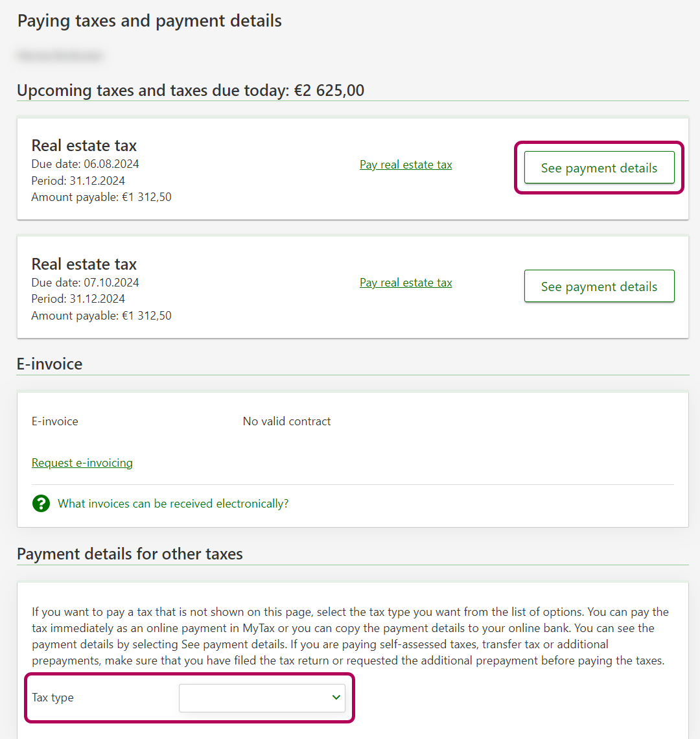The height and width of the screenshot is (739, 700).
Task: Click the first 'Real estate tax' card title
Action: point(84,146)
